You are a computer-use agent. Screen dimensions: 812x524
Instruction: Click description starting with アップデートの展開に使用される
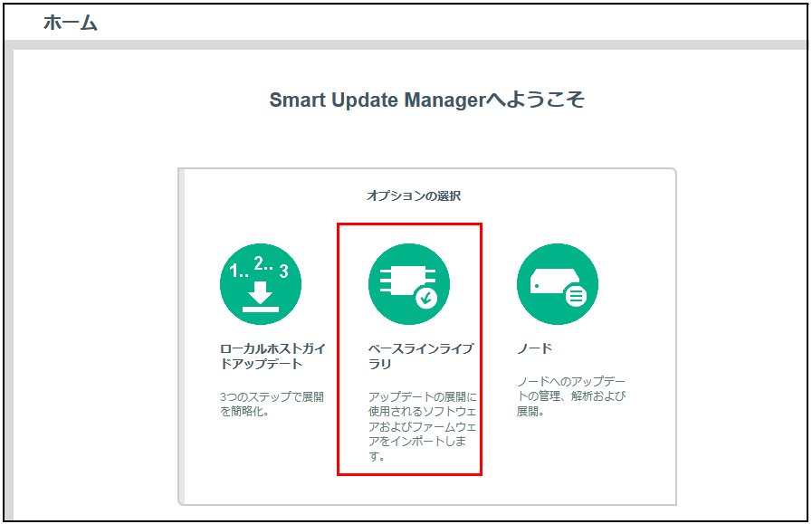click(422, 426)
